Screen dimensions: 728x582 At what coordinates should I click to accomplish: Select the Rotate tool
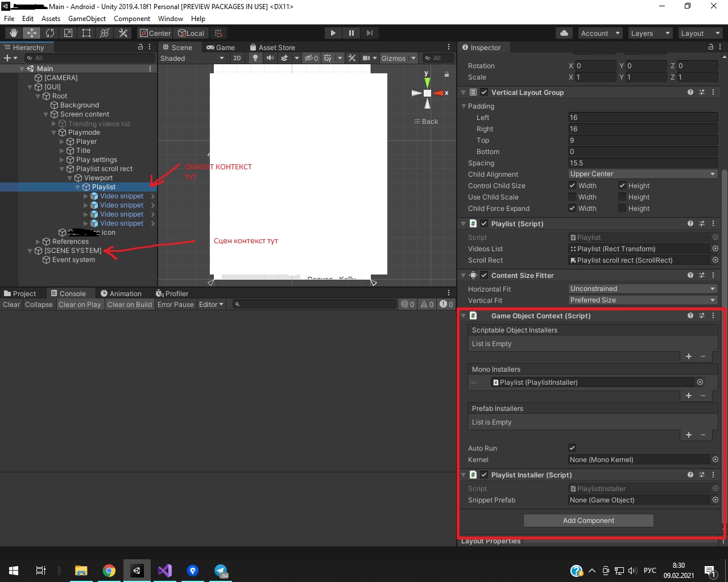point(50,33)
